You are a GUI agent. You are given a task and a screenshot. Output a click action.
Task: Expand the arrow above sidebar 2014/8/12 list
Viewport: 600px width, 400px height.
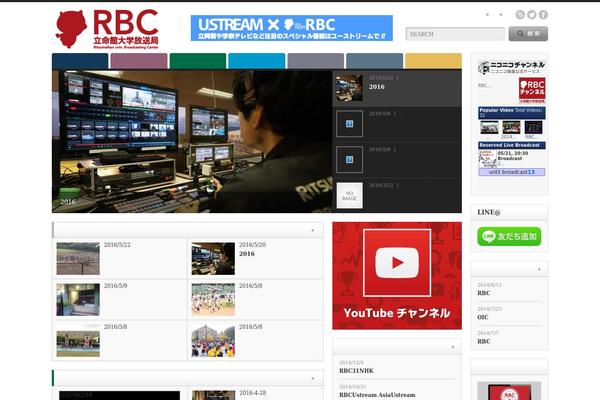539,269
